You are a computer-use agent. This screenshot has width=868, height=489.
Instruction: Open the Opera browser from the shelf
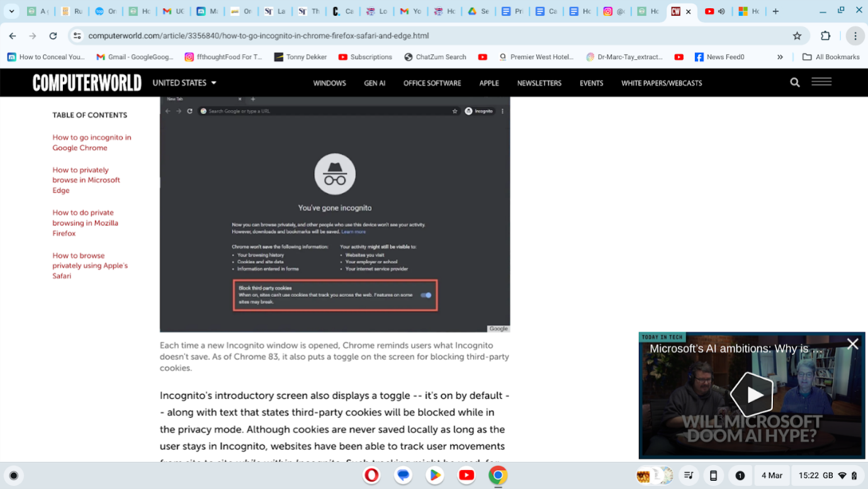click(x=372, y=475)
